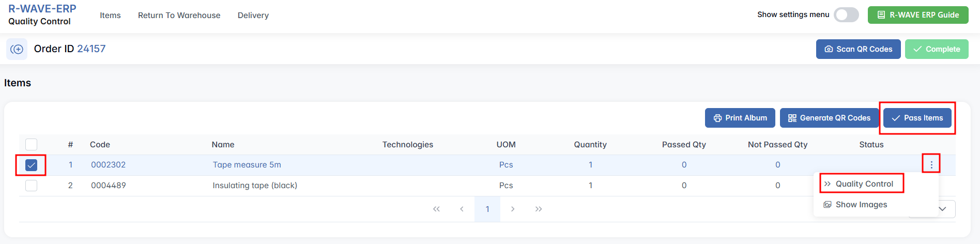Click the back icon beside Order ID
Image resolution: width=980 pixels, height=244 pixels.
tap(17, 49)
